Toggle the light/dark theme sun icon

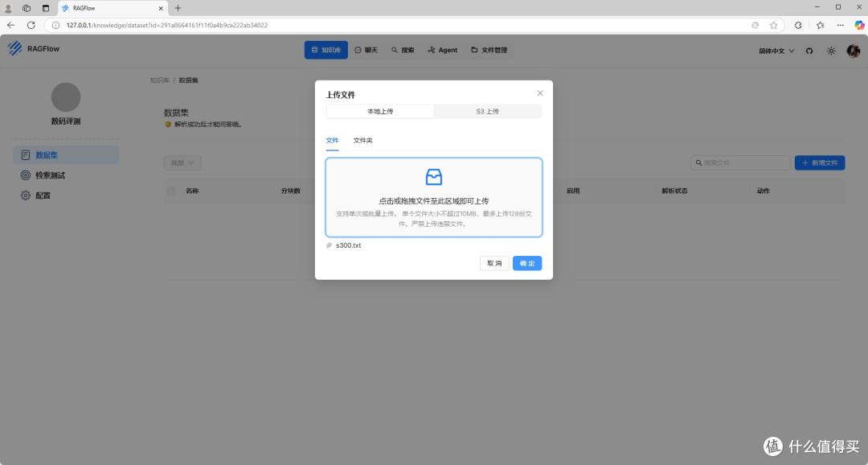831,51
